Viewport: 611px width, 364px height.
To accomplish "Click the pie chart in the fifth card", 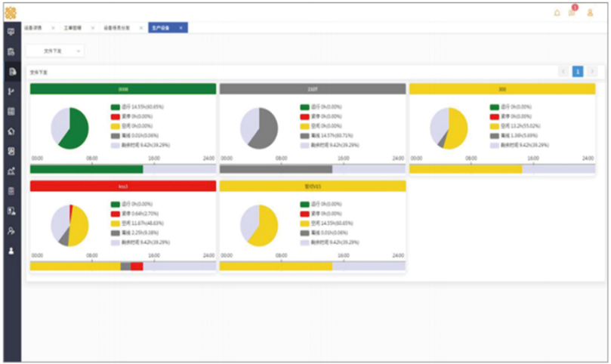I will click(x=259, y=226).
